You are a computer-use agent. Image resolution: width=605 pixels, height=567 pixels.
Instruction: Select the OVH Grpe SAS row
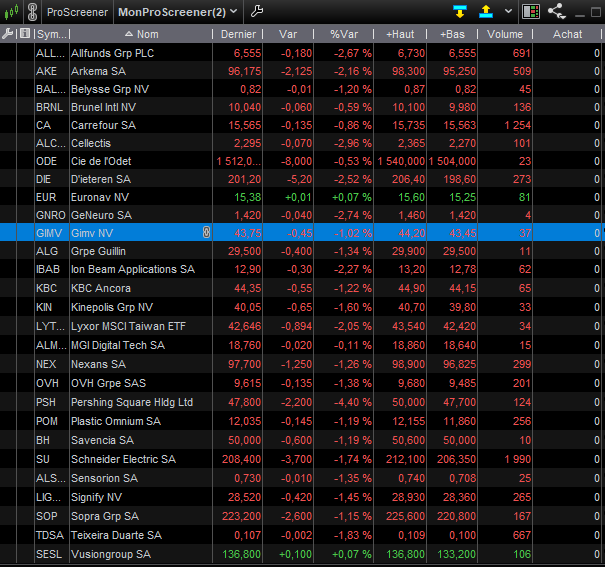tap(301, 383)
